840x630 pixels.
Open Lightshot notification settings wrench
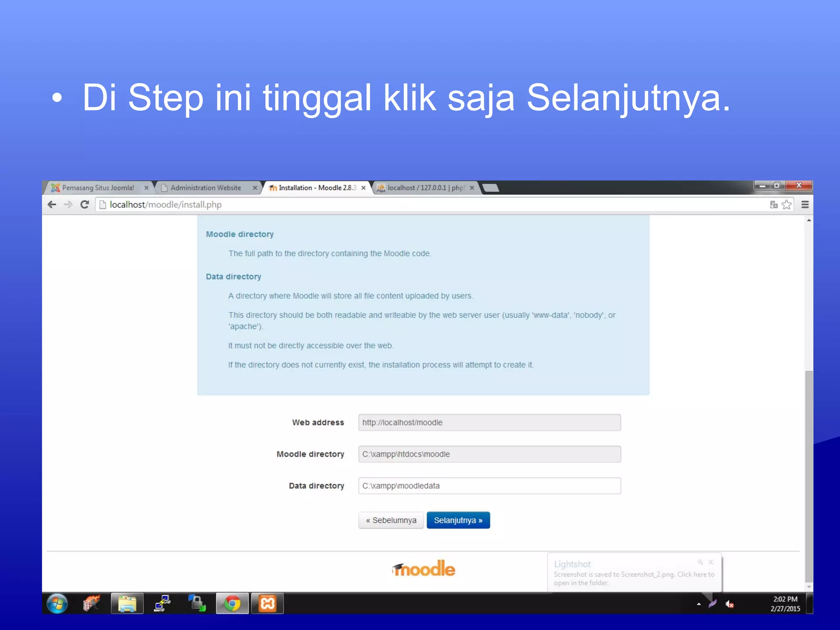point(700,562)
